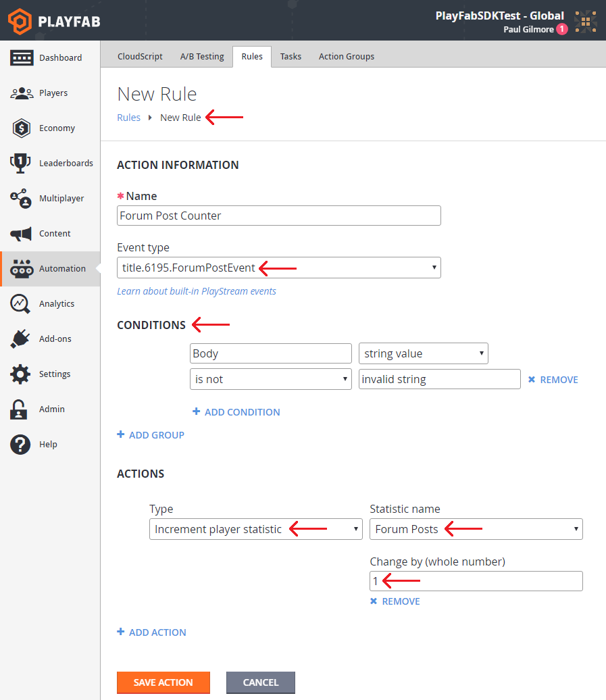Viewport: 606px width, 700px height.
Task: Switch to the CloudScript tab
Action: (x=140, y=57)
